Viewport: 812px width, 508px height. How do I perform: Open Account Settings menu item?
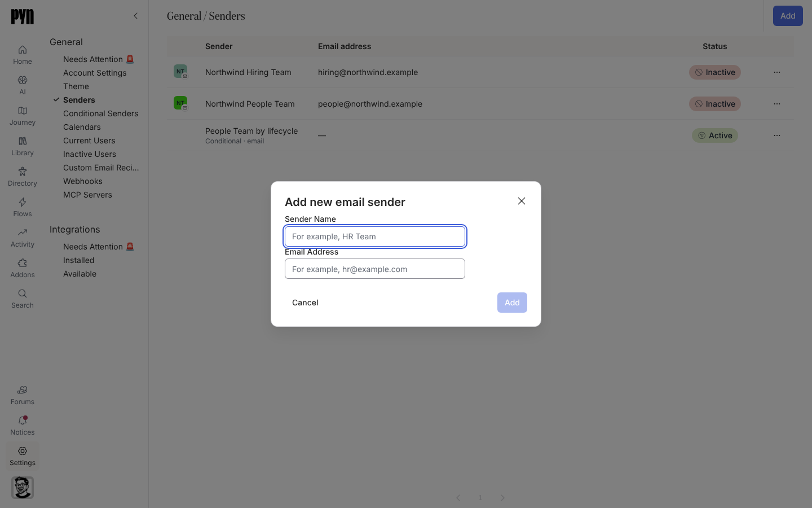pyautogui.click(x=95, y=73)
